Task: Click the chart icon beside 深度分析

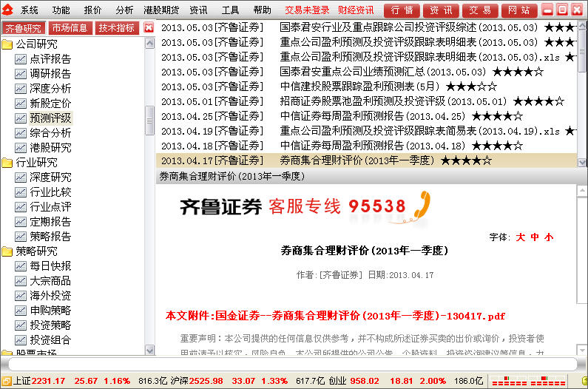Action: 21,89
